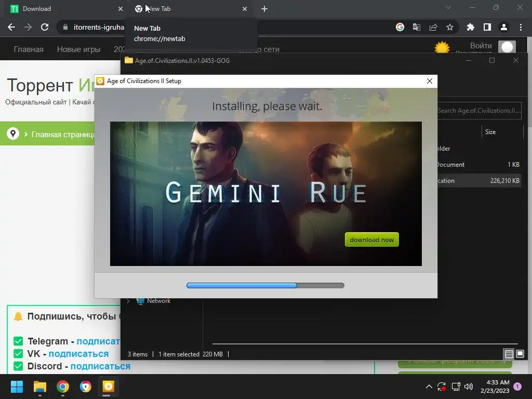Bookmark this page with the star
The image size is (532, 399).
point(450,27)
